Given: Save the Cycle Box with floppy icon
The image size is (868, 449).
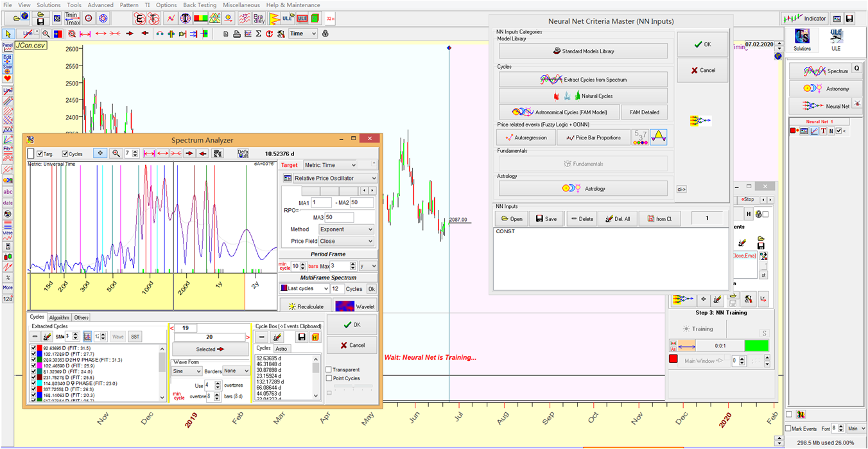Looking at the screenshot, I should tap(301, 337).
